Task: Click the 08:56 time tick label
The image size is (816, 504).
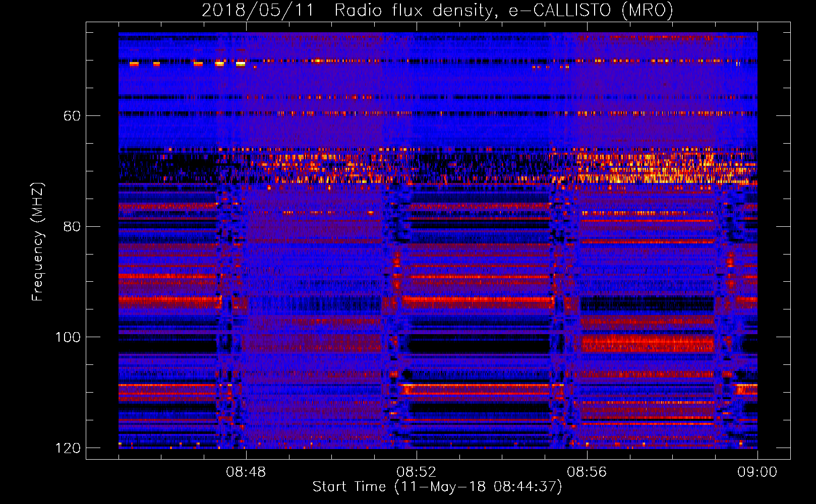Action: 587,472
